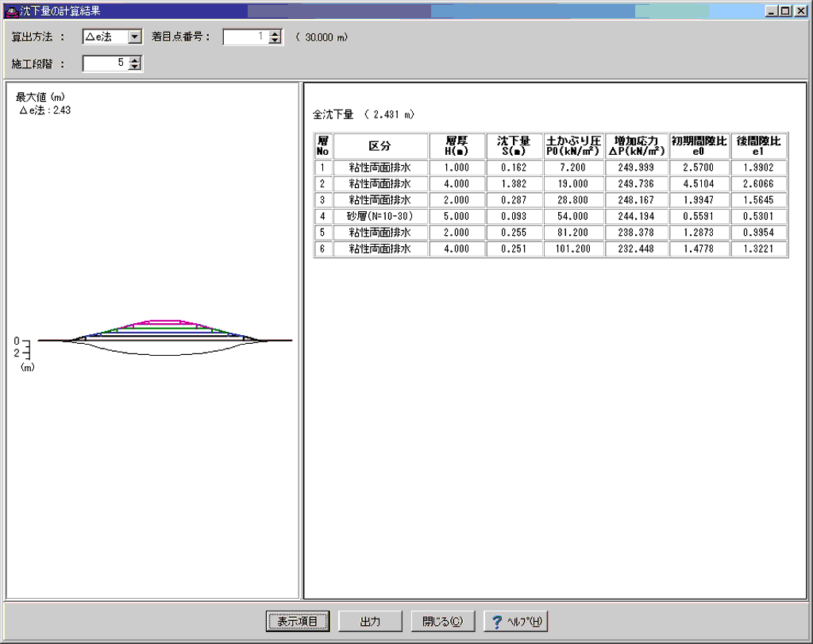Click void ratio 1.5645 in row 3

point(758,200)
